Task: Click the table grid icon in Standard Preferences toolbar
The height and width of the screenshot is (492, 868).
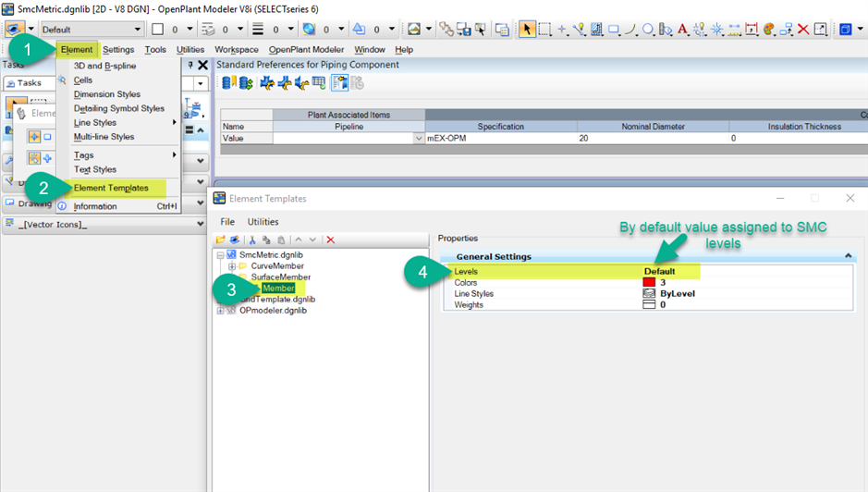Action: [319, 83]
